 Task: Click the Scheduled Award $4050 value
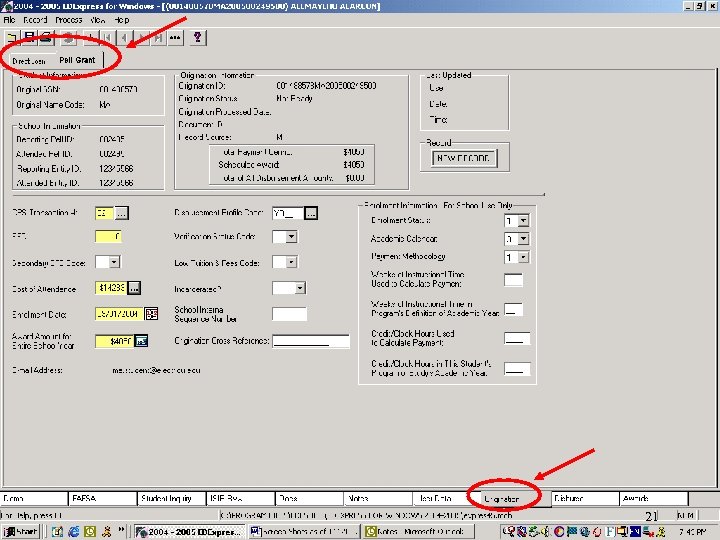(x=354, y=164)
